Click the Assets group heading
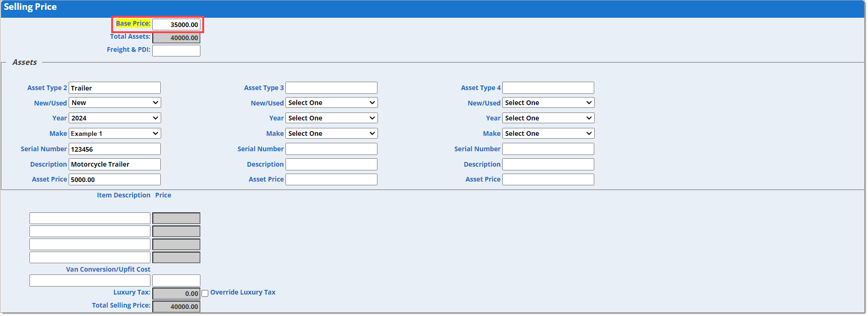 pyautogui.click(x=25, y=62)
